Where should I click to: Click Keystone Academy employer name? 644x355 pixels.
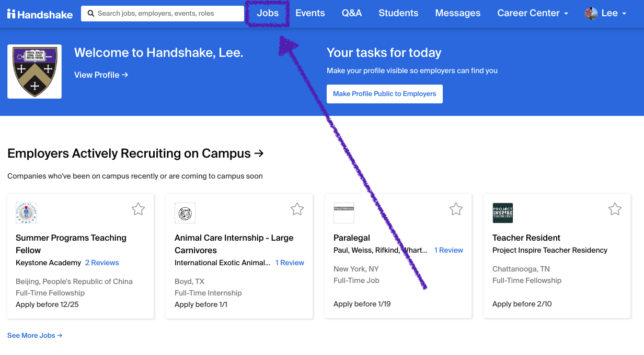point(49,263)
